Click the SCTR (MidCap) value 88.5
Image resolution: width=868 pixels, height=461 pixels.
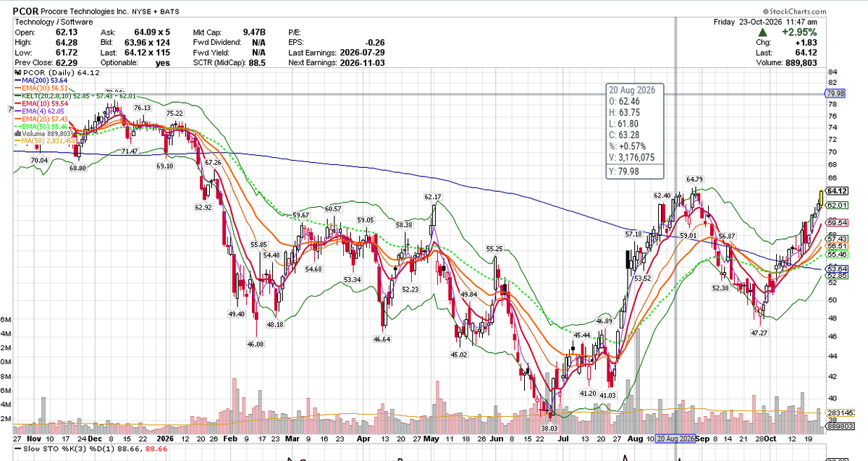point(257,62)
